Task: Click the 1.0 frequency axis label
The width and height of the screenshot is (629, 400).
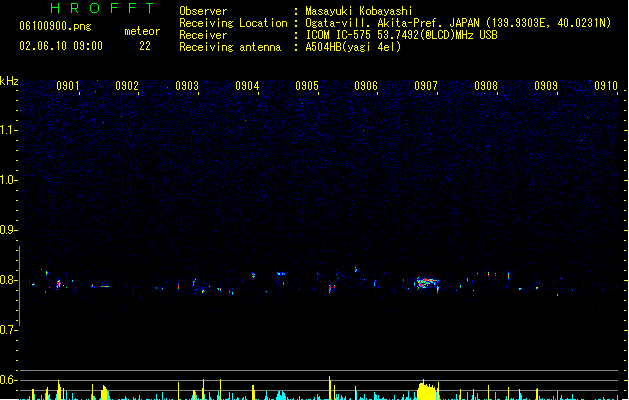Action: tap(8, 180)
